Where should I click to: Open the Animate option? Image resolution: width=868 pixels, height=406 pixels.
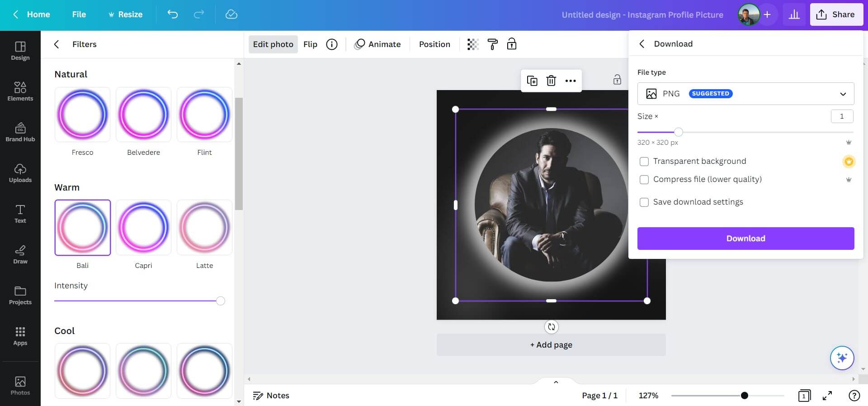click(x=378, y=44)
